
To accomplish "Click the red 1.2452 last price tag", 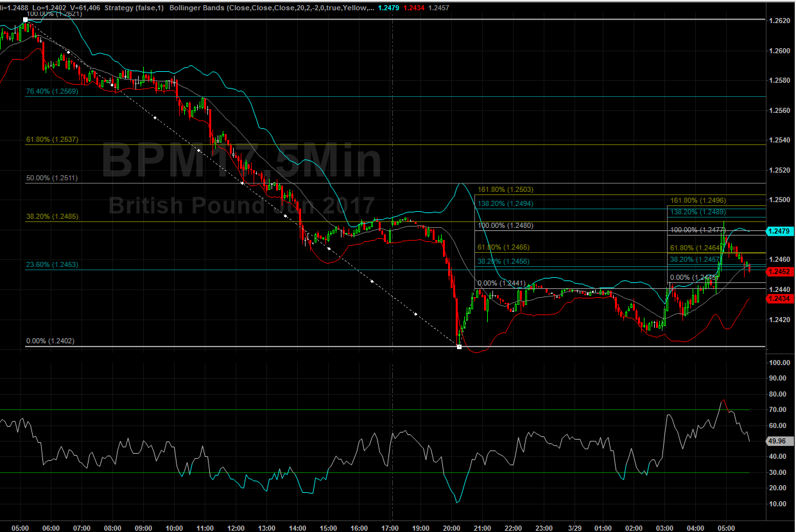I will pos(780,271).
